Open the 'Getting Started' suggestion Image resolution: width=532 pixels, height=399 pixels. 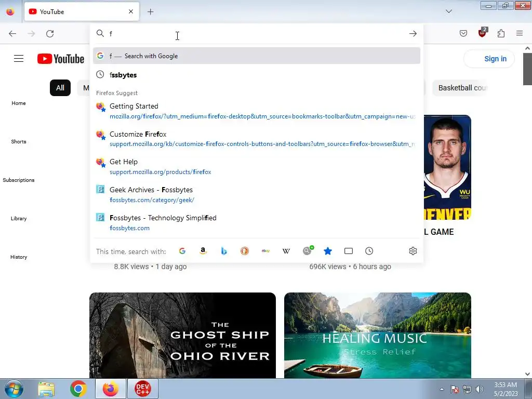coord(257,111)
